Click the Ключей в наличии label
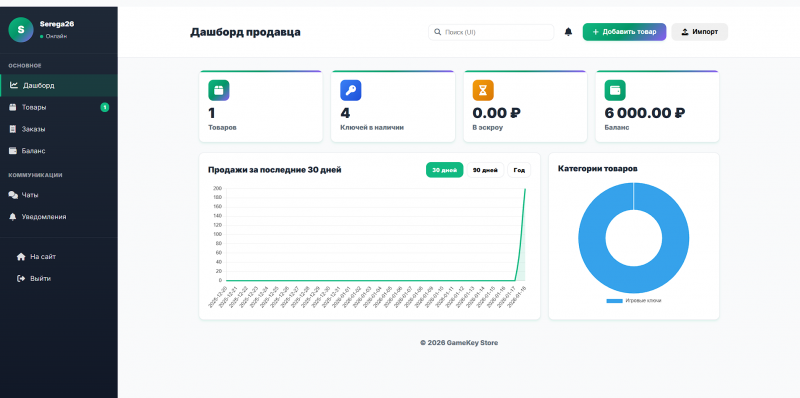The image size is (800, 398). click(372, 128)
